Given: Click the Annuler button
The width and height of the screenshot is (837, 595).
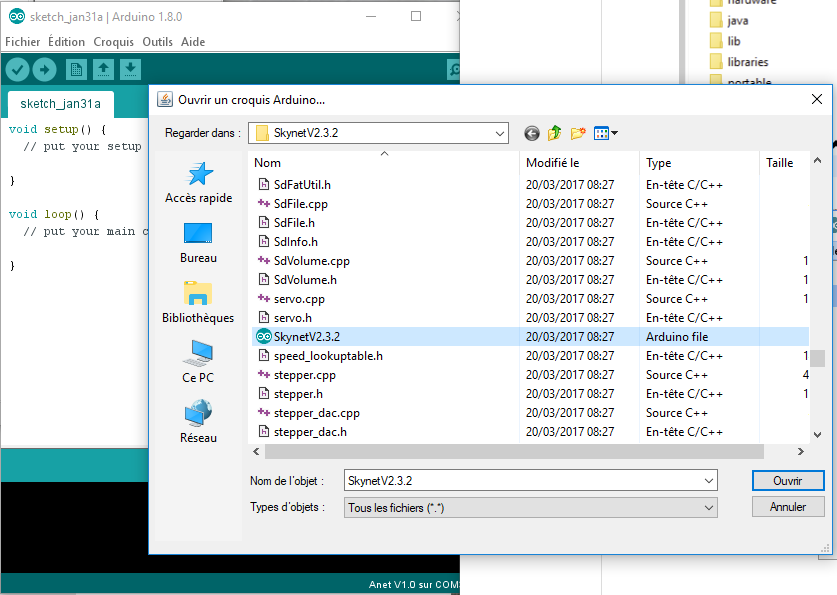Looking at the screenshot, I should [x=788, y=507].
